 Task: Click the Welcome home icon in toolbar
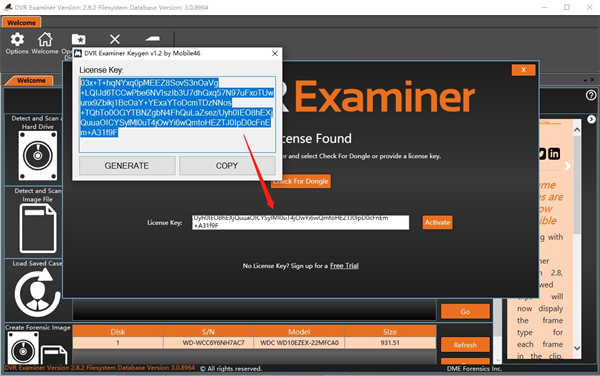click(x=45, y=40)
